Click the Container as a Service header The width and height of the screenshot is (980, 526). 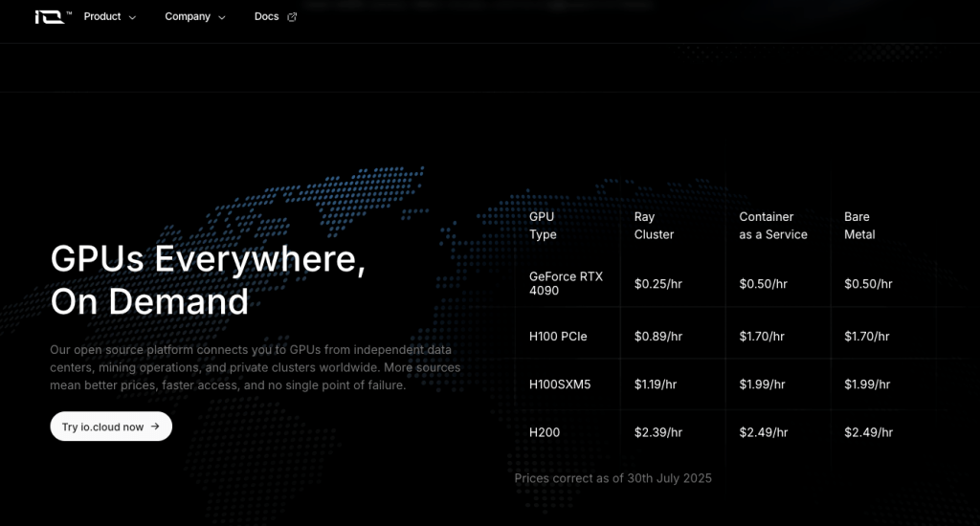coord(773,226)
